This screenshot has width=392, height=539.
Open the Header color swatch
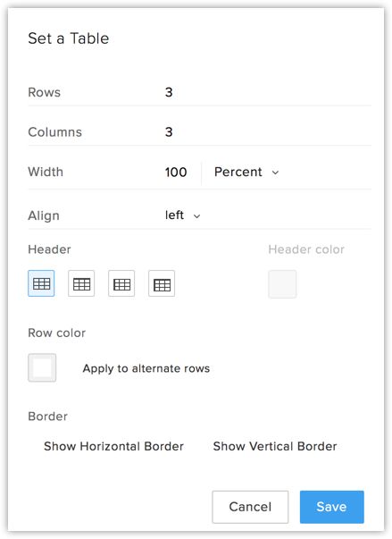(282, 284)
